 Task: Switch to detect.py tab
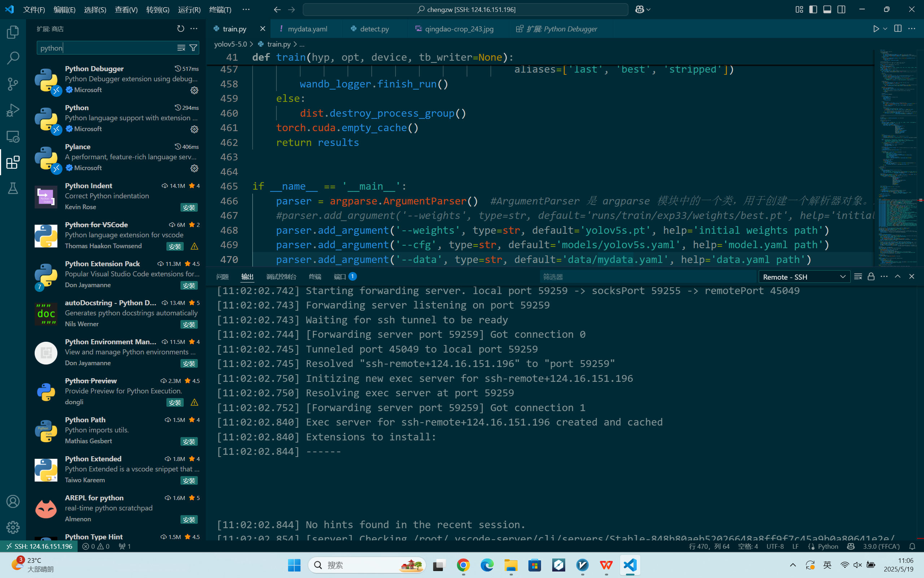(375, 29)
